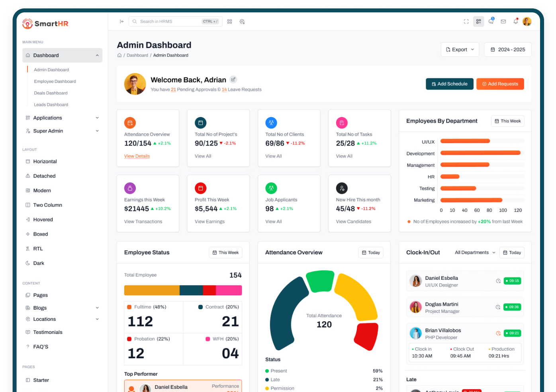The image size is (556, 392).
Task: Open the email envelope icon
Action: [x=503, y=21]
